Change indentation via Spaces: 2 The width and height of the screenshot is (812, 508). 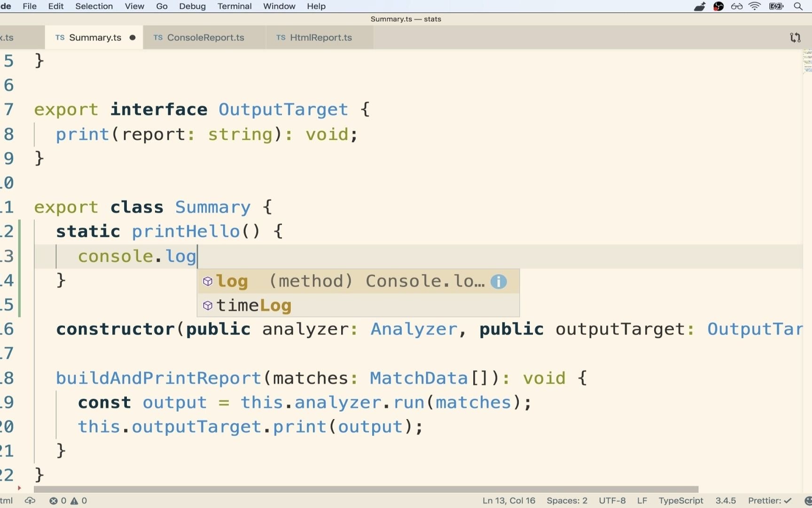coord(567,500)
